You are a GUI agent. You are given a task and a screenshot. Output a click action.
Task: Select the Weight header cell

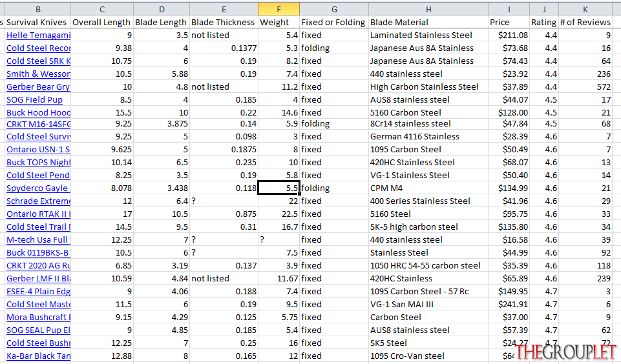[279, 23]
